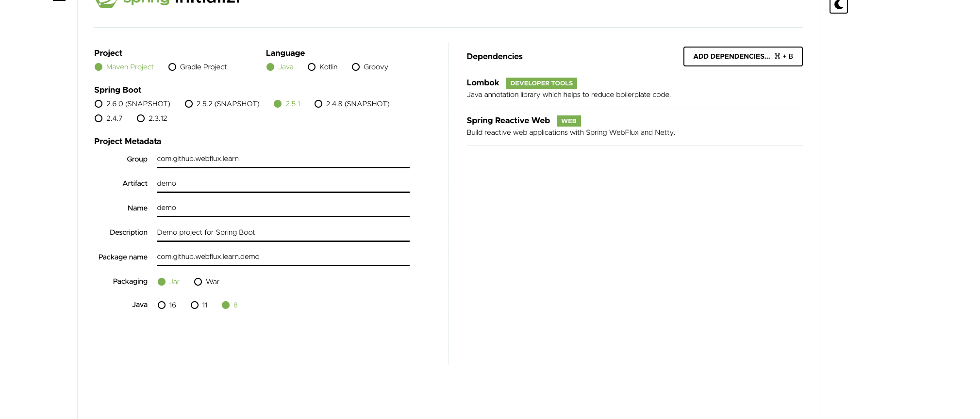Click the Spring Reactive Web description text

[x=571, y=132]
